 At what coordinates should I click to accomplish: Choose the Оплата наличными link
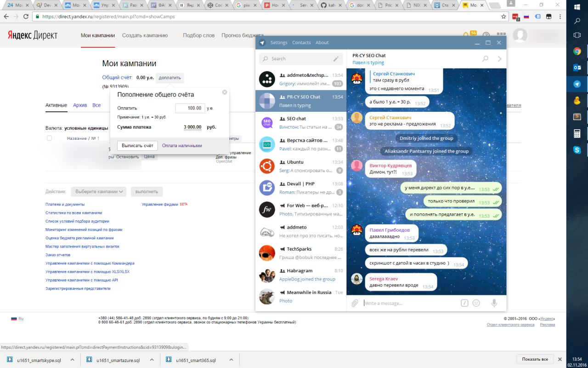coord(182,146)
